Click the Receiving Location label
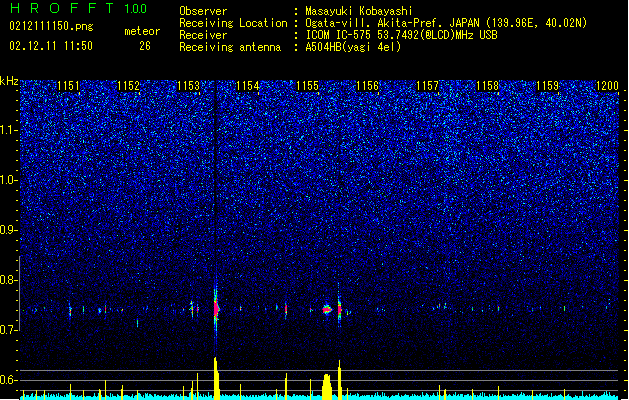 [x=233, y=23]
